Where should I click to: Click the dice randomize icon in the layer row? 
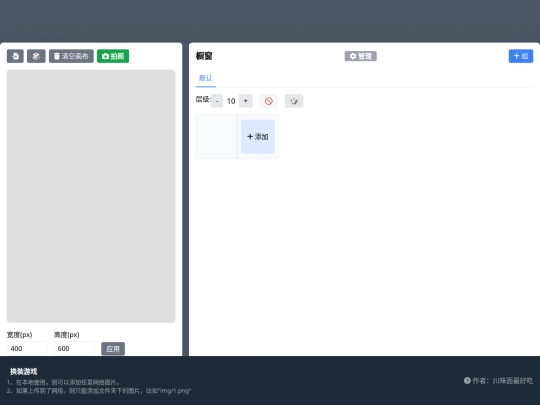294,101
